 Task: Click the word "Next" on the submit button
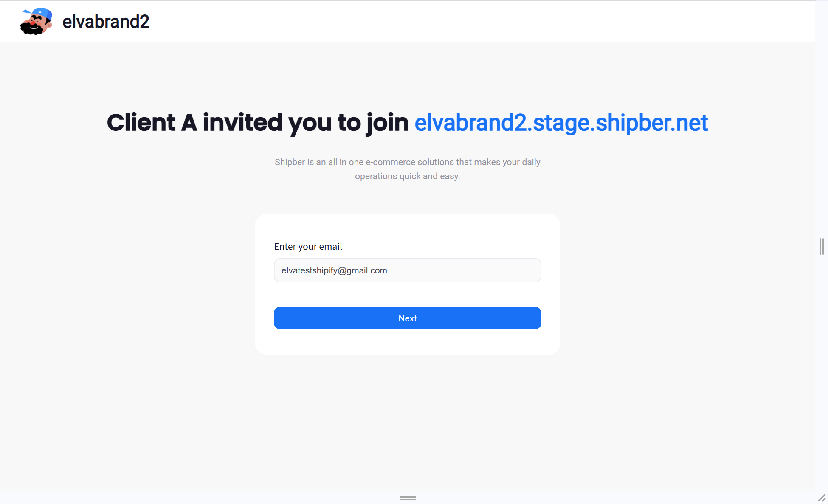[408, 318]
